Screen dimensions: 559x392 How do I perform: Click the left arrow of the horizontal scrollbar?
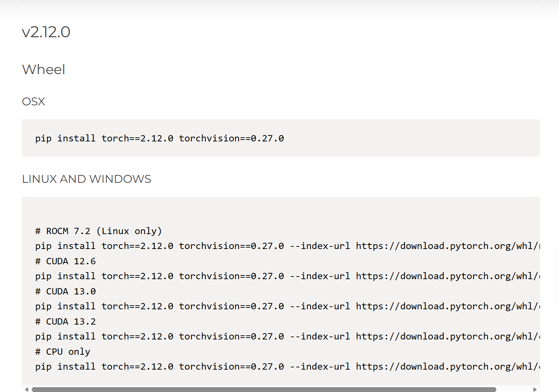click(26, 389)
